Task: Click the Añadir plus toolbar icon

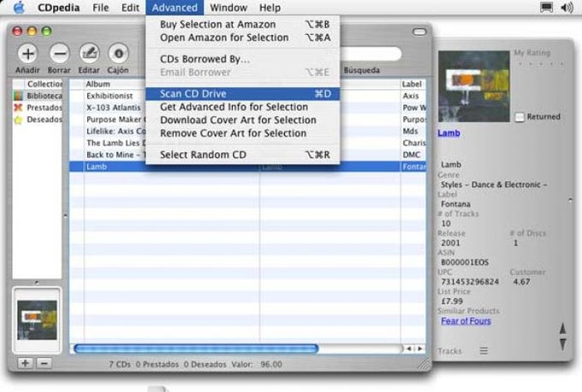Action: tap(28, 53)
